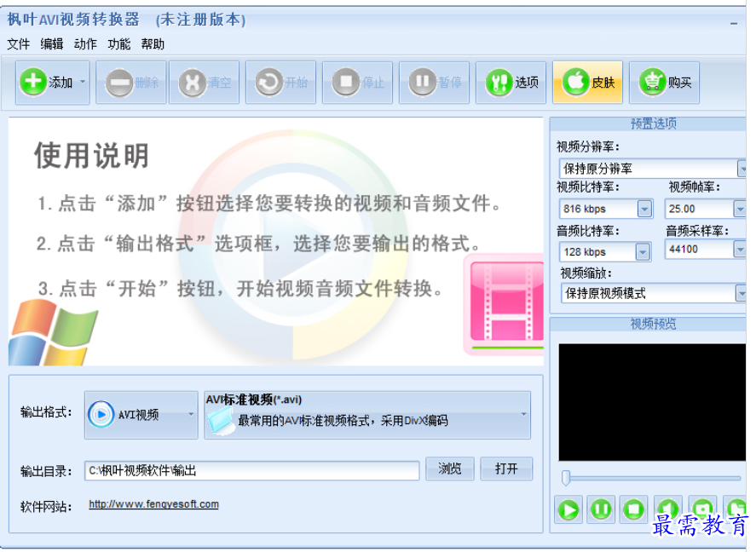756x552 pixels.
Task: Click the 暂停 (Pause) toolbar button
Action: click(434, 83)
